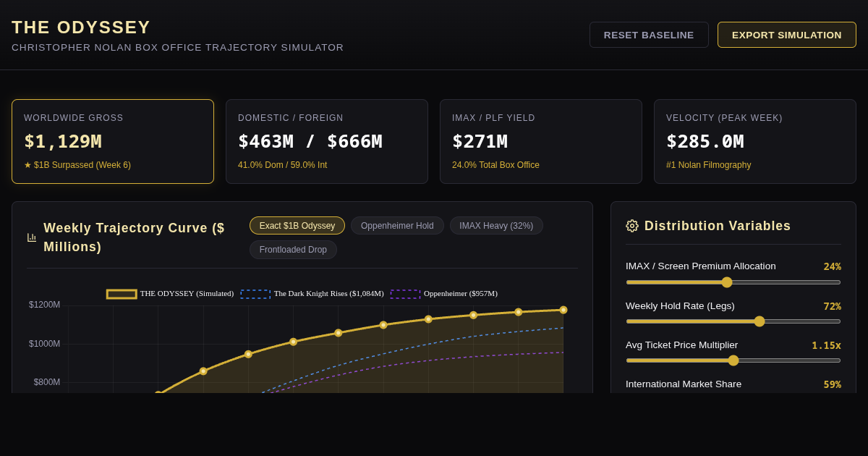Adjust the Avg Ticket Price Multiplier slider
Image resolution: width=868 pixels, height=456 pixels.
pos(733,360)
